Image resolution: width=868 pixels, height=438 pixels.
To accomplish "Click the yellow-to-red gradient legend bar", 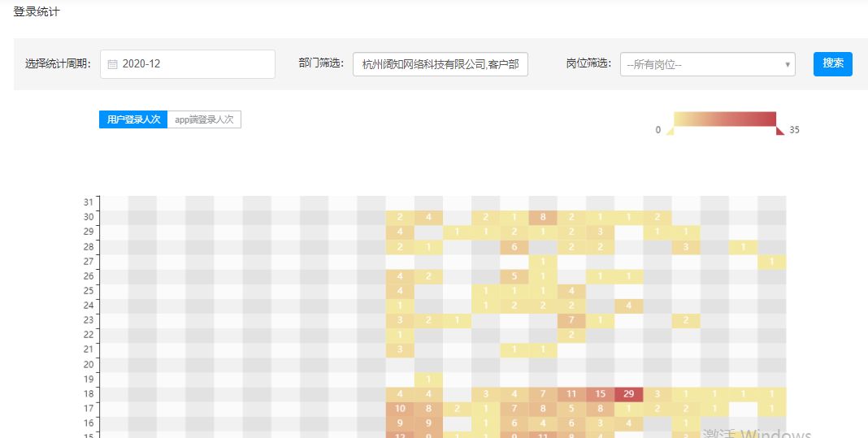I will [x=725, y=119].
